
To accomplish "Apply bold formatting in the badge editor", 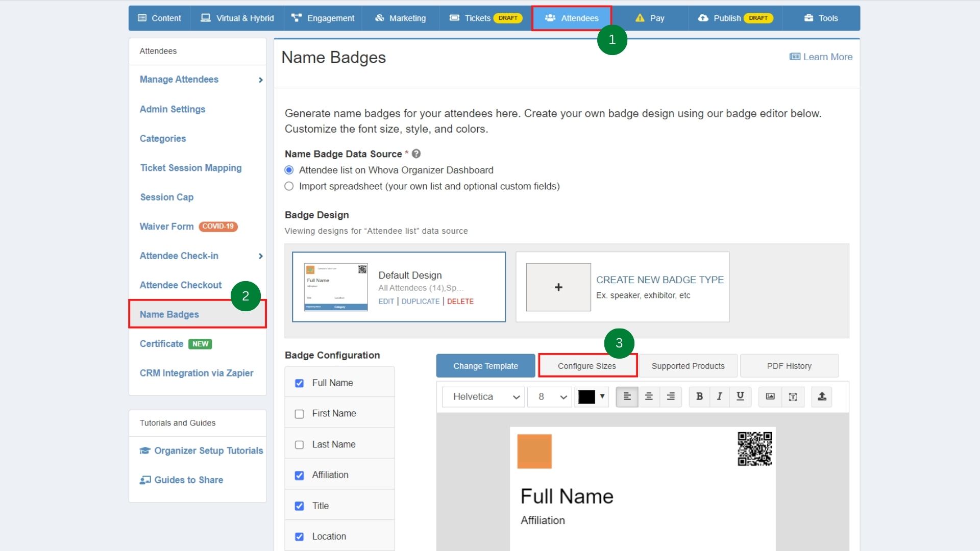I will [699, 396].
